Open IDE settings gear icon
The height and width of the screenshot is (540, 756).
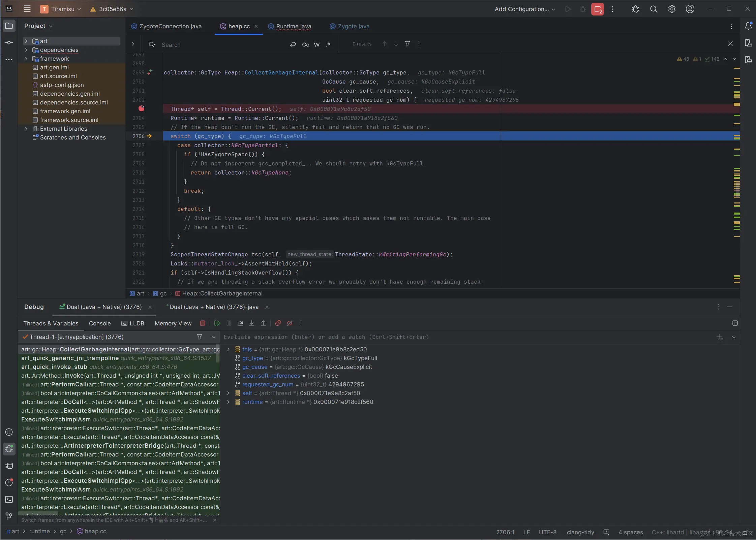(x=672, y=9)
